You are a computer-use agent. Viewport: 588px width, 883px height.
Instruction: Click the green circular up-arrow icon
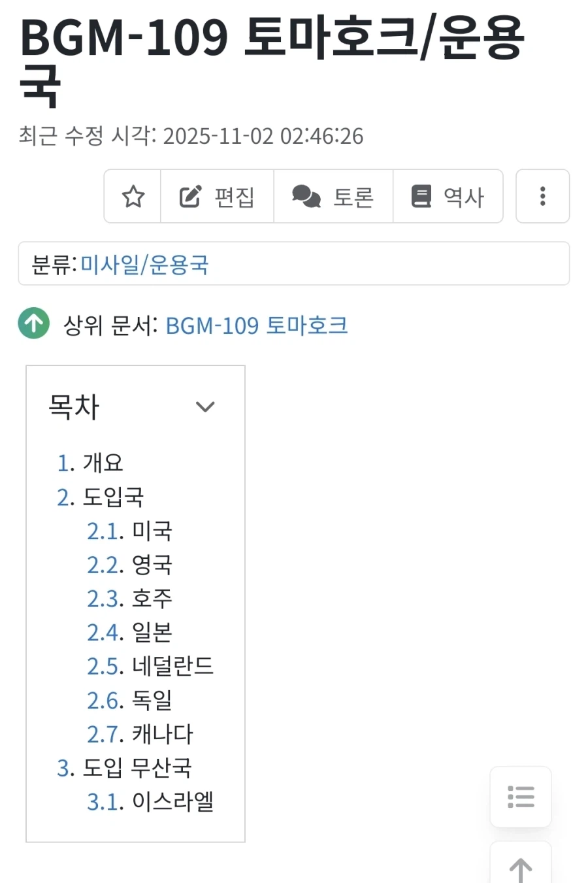33,324
